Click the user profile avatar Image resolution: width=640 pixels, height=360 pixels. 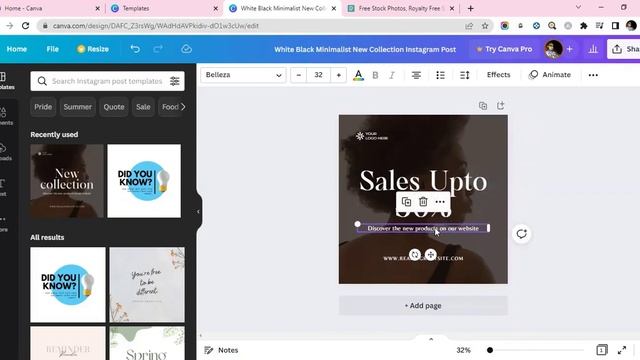coord(553,49)
